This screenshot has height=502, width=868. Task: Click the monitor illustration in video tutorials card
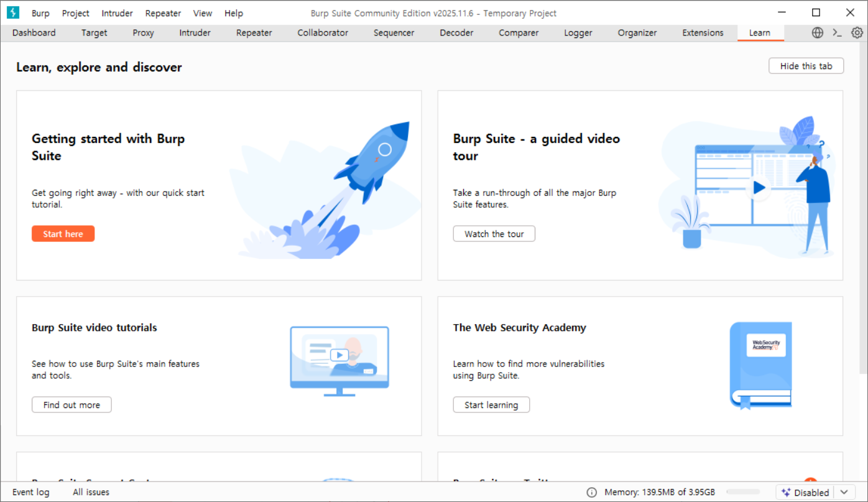[339, 361]
